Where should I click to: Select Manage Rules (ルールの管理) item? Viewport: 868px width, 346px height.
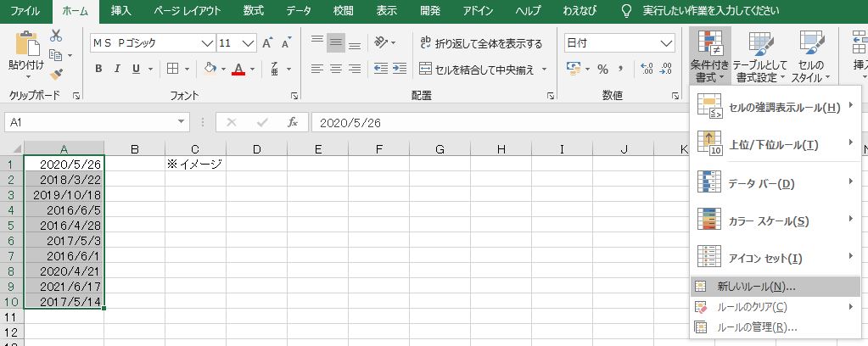776,327
